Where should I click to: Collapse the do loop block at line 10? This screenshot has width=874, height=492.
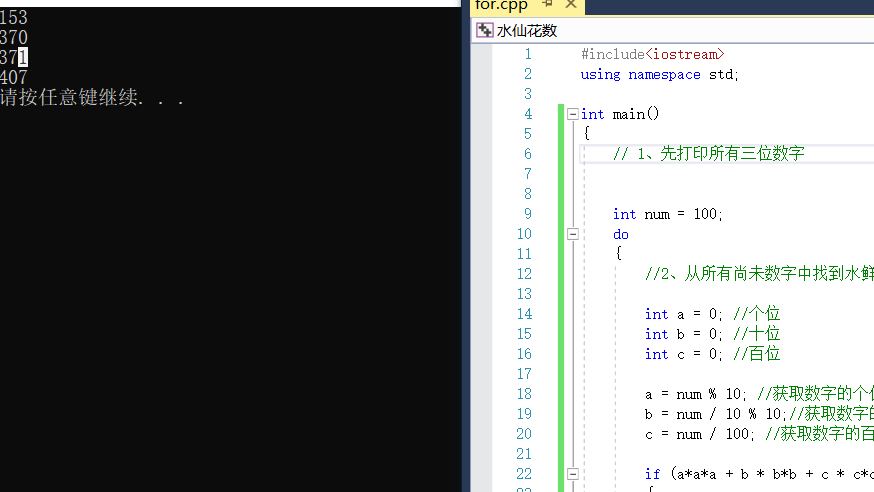click(x=572, y=234)
